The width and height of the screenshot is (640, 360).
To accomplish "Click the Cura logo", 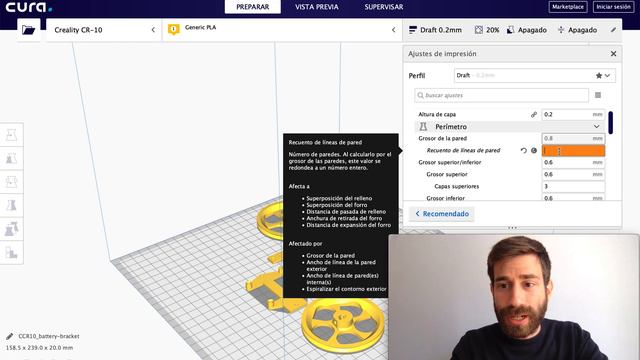I will (x=29, y=7).
